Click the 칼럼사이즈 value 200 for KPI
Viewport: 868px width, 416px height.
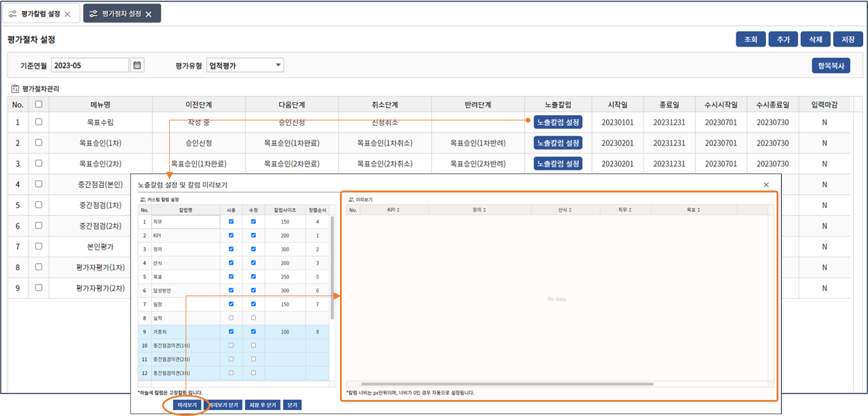coord(285,236)
